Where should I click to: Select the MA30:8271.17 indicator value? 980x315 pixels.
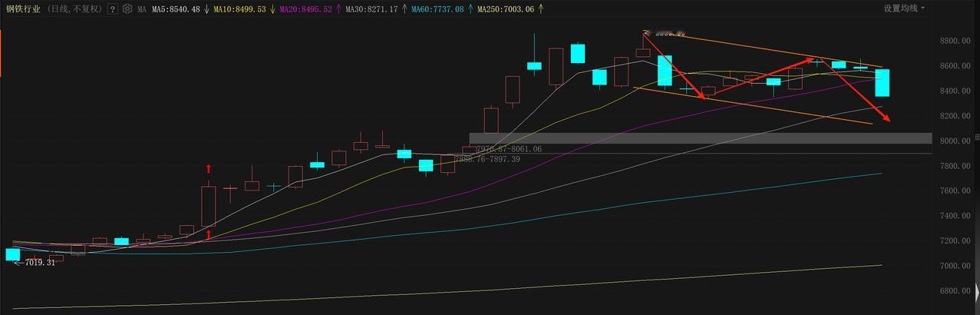click(x=371, y=9)
